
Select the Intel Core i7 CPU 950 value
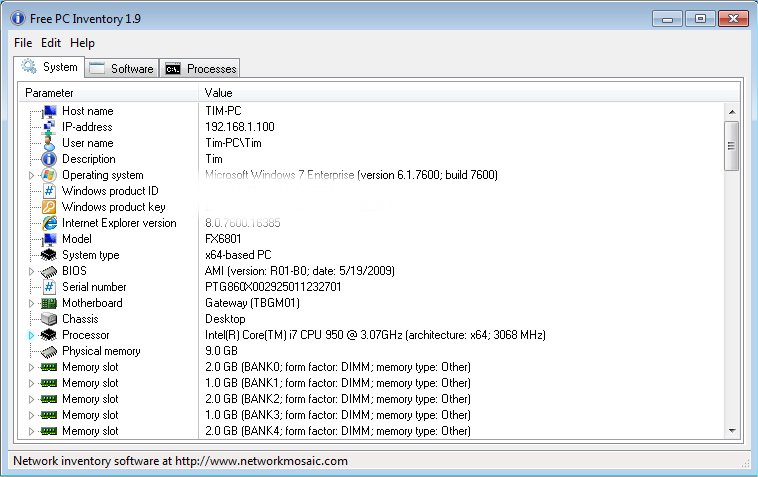tap(375, 335)
